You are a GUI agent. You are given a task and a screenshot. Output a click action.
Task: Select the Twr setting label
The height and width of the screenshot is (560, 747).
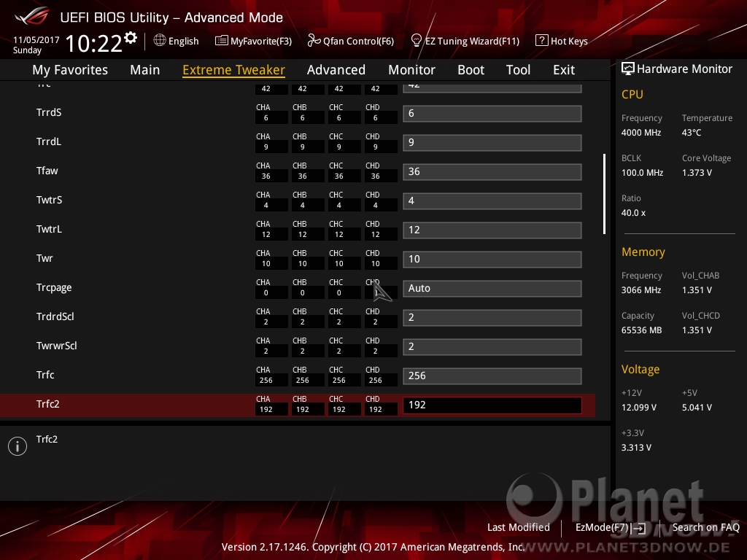point(44,258)
